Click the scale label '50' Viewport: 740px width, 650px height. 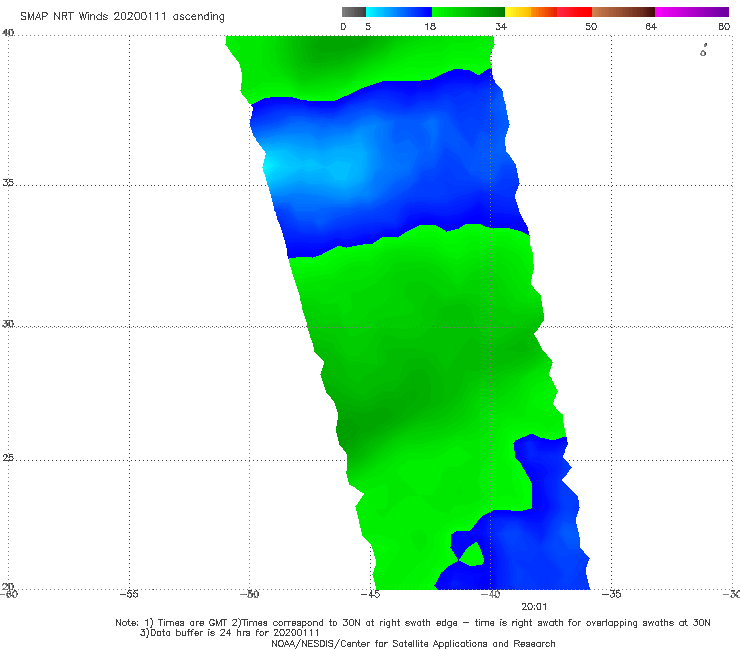tap(591, 26)
